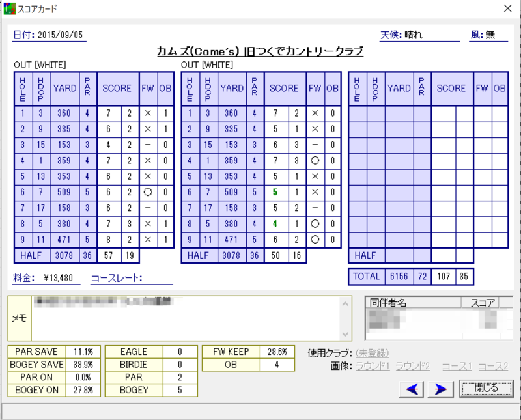Image resolution: width=521 pixels, height=420 pixels.
Task: Click the green score 4 on second-half hole 8
Action: click(275, 223)
